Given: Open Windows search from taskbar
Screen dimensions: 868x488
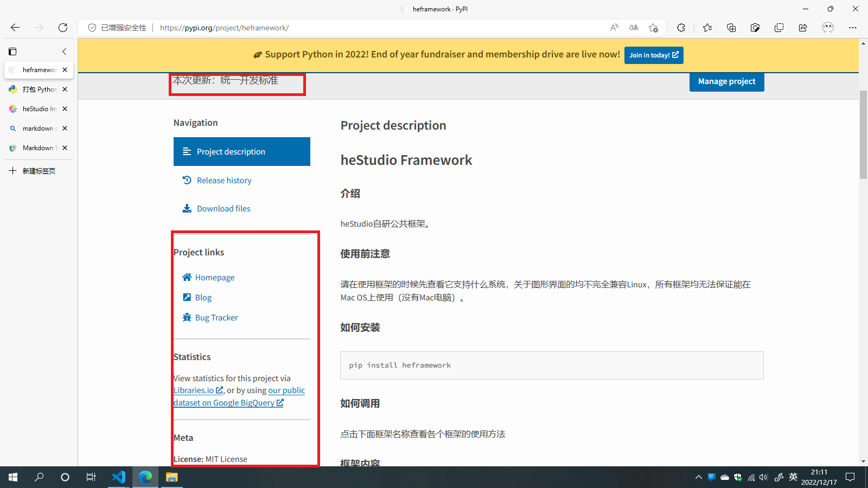Looking at the screenshot, I should coord(39,477).
